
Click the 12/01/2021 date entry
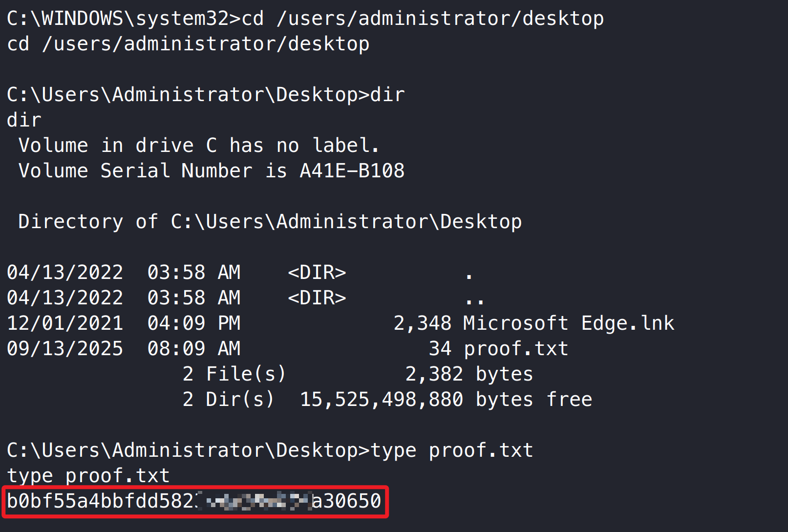tap(65, 323)
